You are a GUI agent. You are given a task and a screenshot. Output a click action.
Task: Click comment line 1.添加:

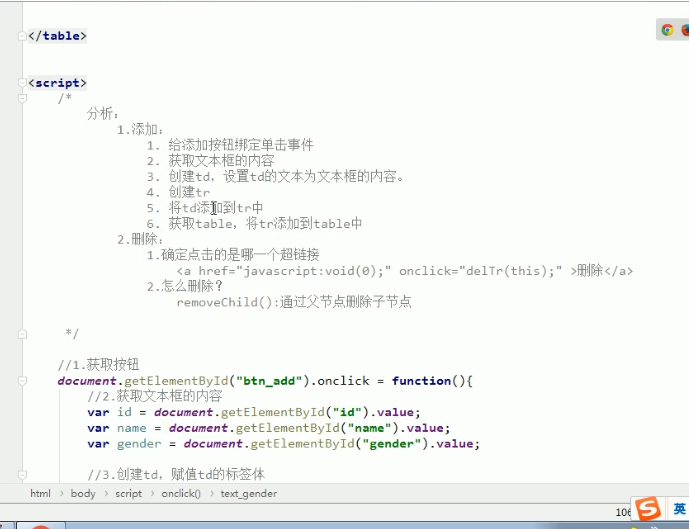(x=140, y=130)
